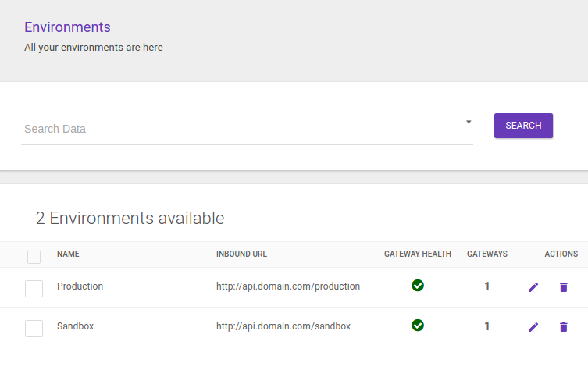Click Sandbox's green gateway health checkmark
The width and height of the screenshot is (588, 370).
point(418,326)
